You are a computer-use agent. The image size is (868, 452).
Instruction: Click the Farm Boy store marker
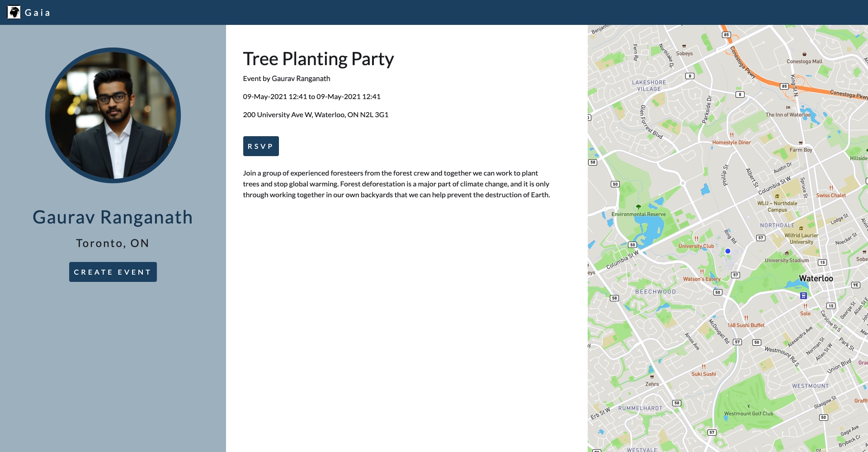coord(801,143)
